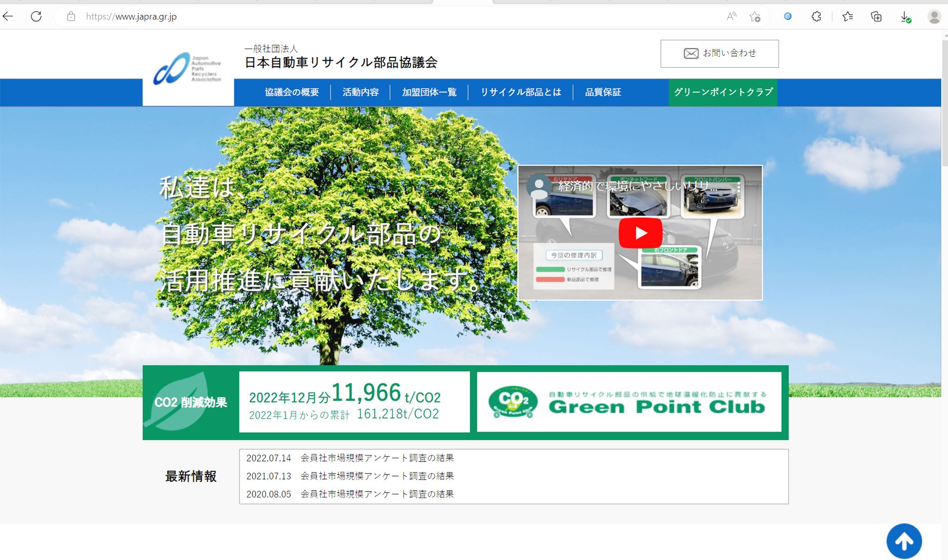Click the browser back arrow
Screen dimensions: 948x560
point(8,16)
